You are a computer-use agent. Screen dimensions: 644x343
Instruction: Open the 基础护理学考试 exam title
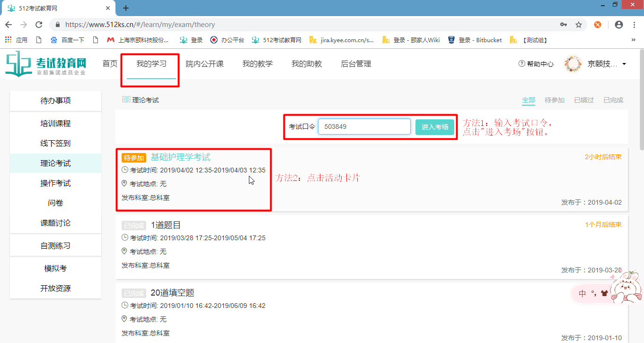pyautogui.click(x=181, y=157)
